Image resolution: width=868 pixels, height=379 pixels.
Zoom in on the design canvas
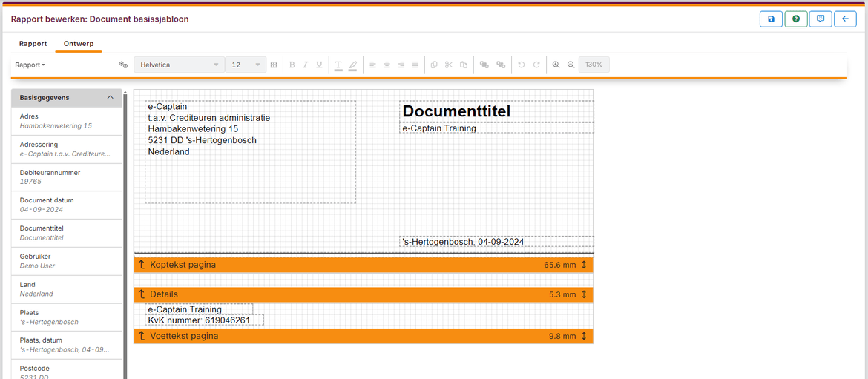[x=556, y=65]
